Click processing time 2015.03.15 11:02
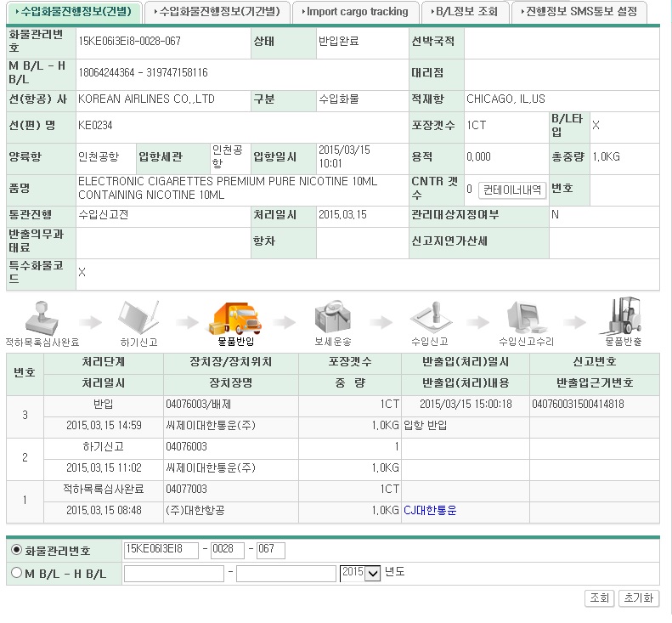Image resolution: width=672 pixels, height=623 pixels. click(104, 467)
